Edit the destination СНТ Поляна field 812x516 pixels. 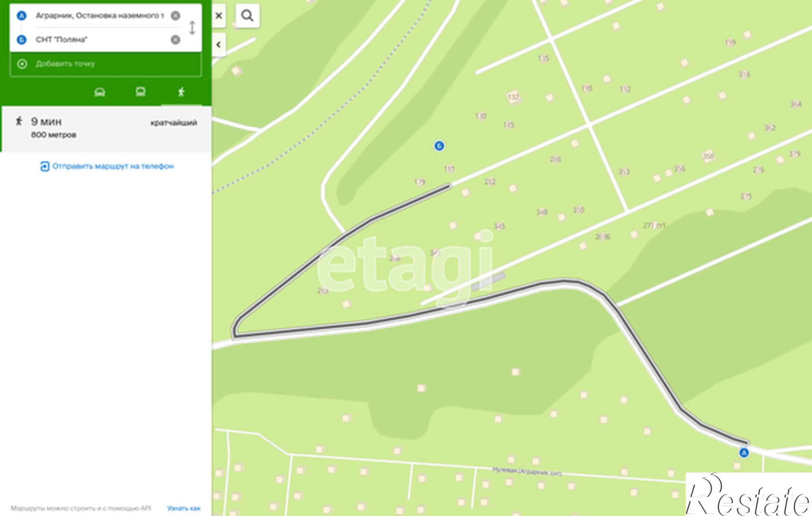(x=100, y=40)
